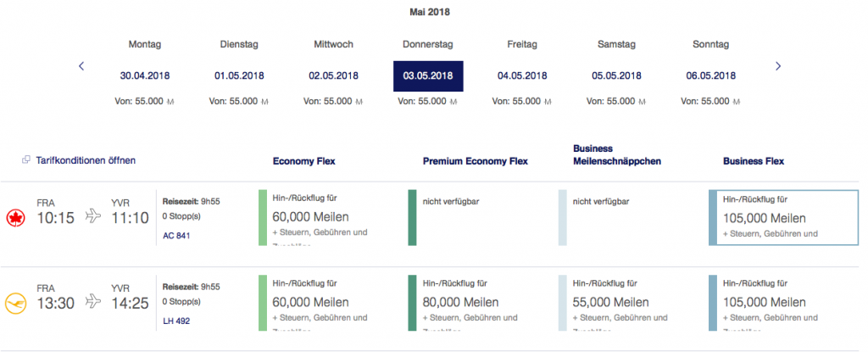The image size is (868, 352).
Task: Click the airplane icon in the AC 841 row
Action: click(x=93, y=218)
